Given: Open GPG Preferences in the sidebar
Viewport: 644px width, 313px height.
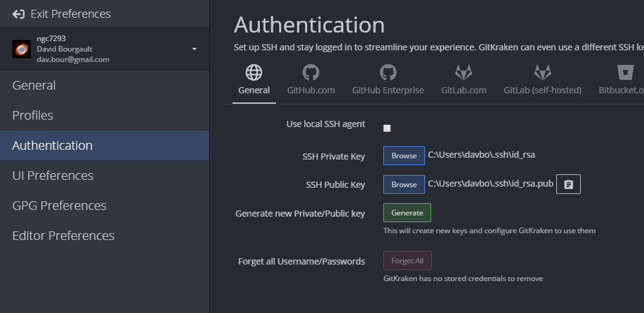Looking at the screenshot, I should tap(104, 206).
